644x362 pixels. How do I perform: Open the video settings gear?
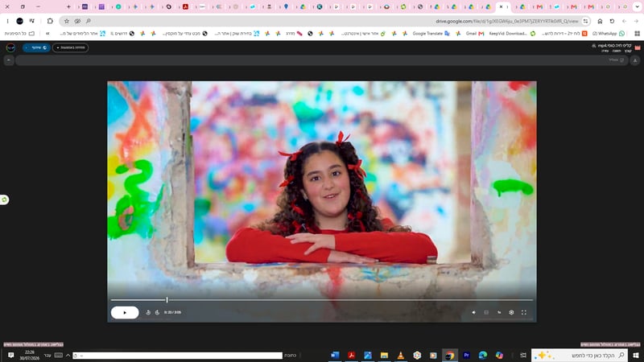511,312
